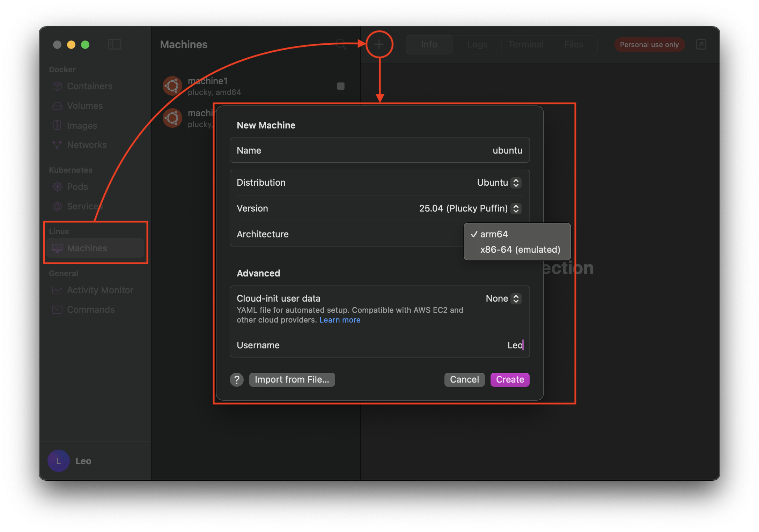The height and width of the screenshot is (532, 759).
Task: Toggle the sidebar panel icon
Action: [115, 44]
